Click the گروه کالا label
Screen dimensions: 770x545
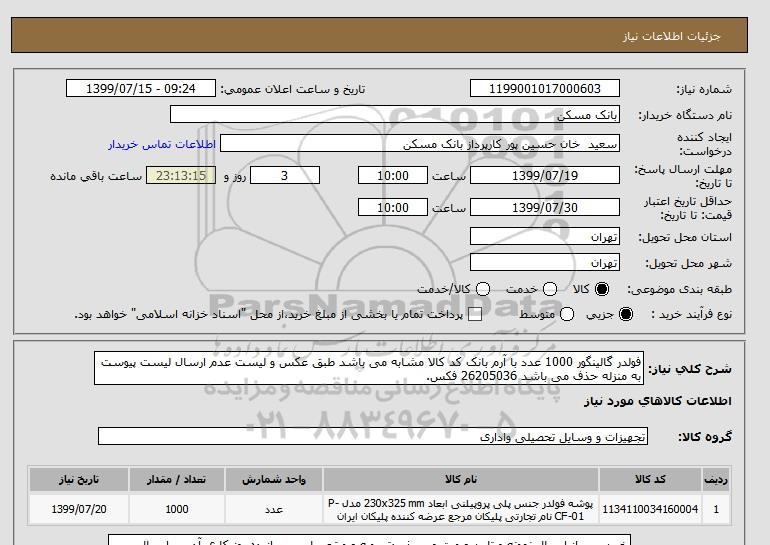tap(705, 436)
